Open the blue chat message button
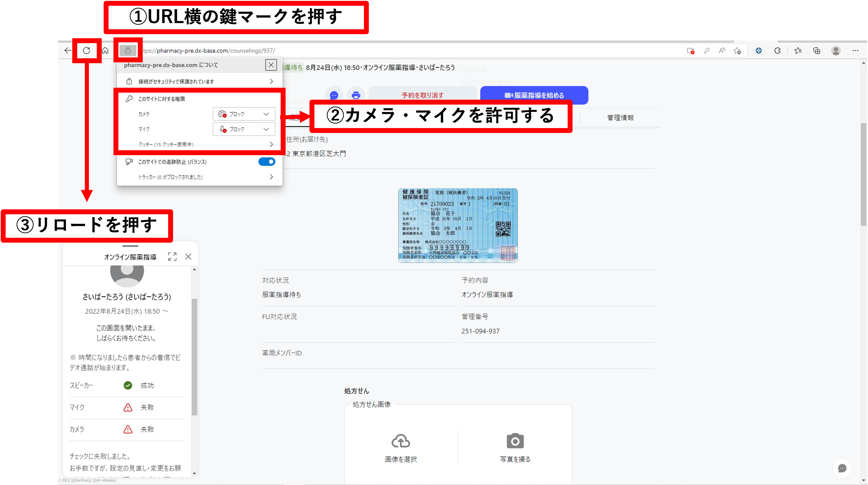 pyautogui.click(x=334, y=95)
